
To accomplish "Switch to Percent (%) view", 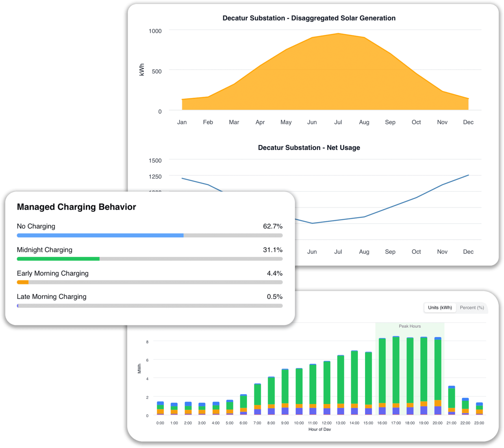I will click(x=472, y=308).
